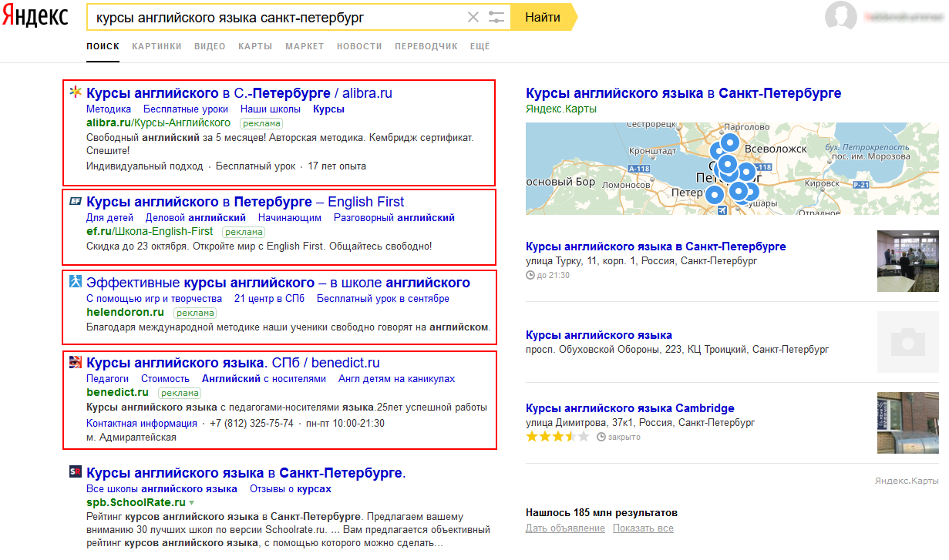Viewport: 949px width, 560px height.
Task: Click the alibra.ru star favicon
Action: tap(75, 93)
